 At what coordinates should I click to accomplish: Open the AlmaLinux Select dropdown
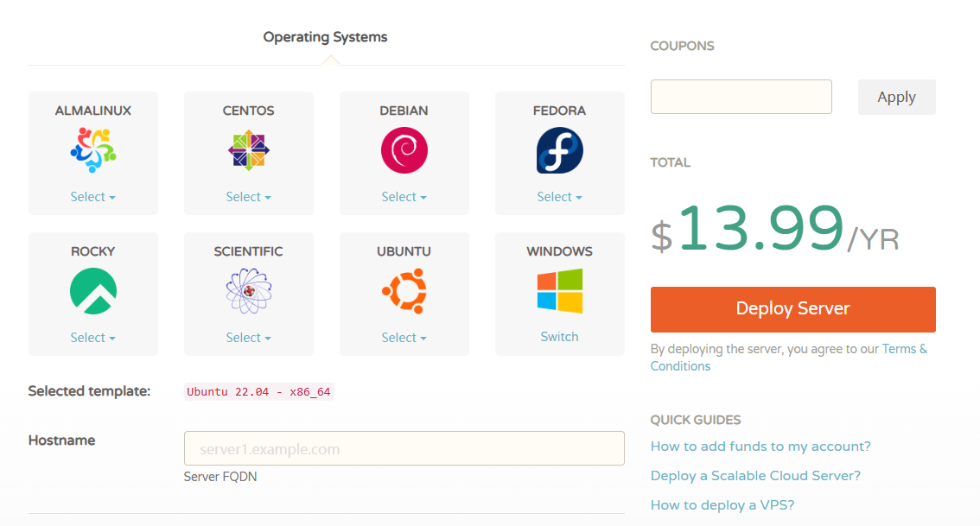[93, 197]
